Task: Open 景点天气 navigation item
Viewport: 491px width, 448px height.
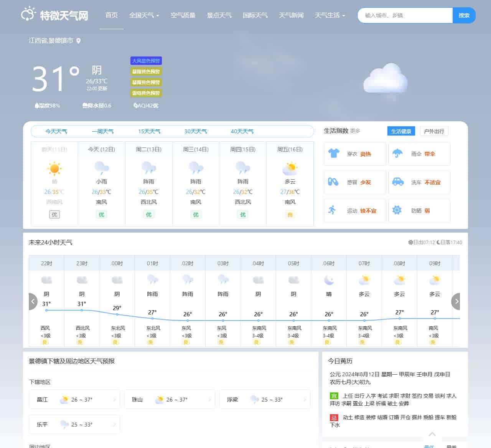Action: click(x=219, y=15)
